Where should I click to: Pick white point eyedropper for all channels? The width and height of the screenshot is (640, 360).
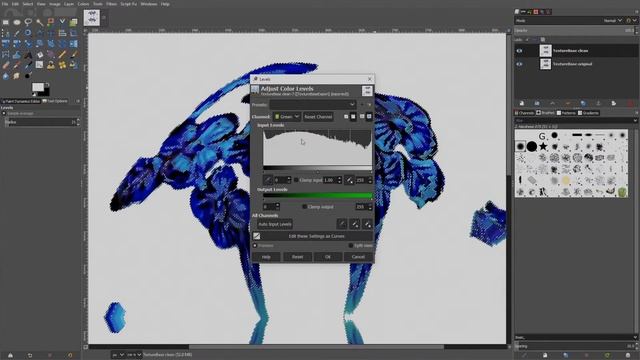pyautogui.click(x=367, y=224)
